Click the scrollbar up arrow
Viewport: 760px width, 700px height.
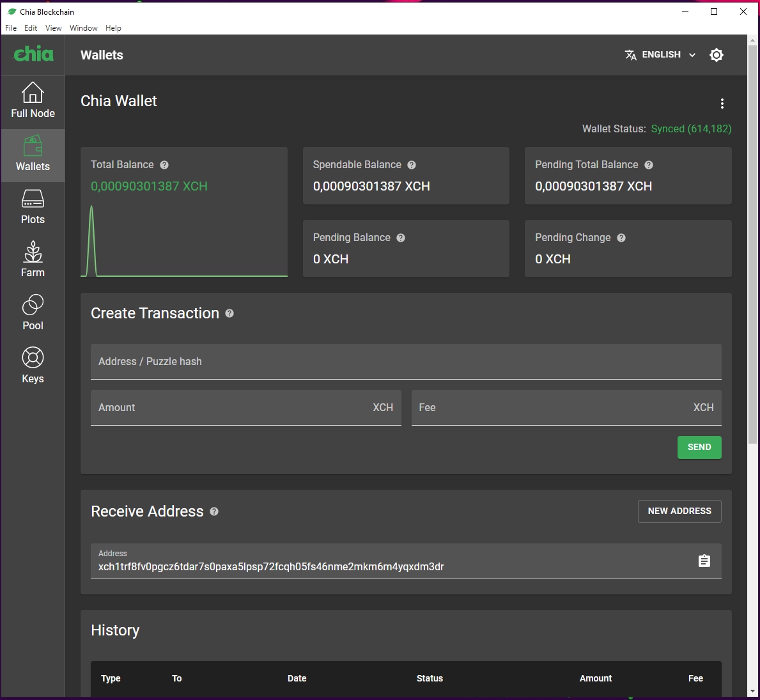(x=752, y=40)
